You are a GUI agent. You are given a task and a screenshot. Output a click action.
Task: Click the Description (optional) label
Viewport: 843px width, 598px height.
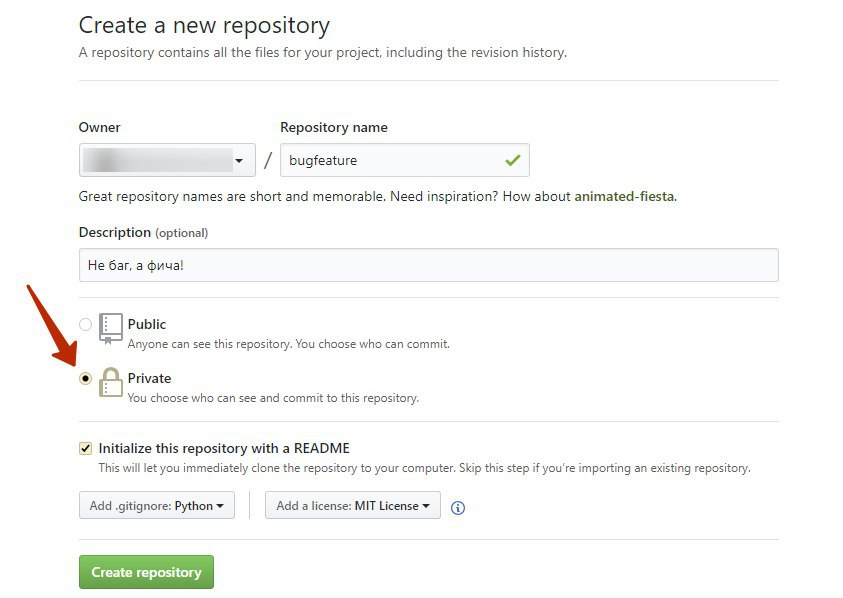coord(143,232)
